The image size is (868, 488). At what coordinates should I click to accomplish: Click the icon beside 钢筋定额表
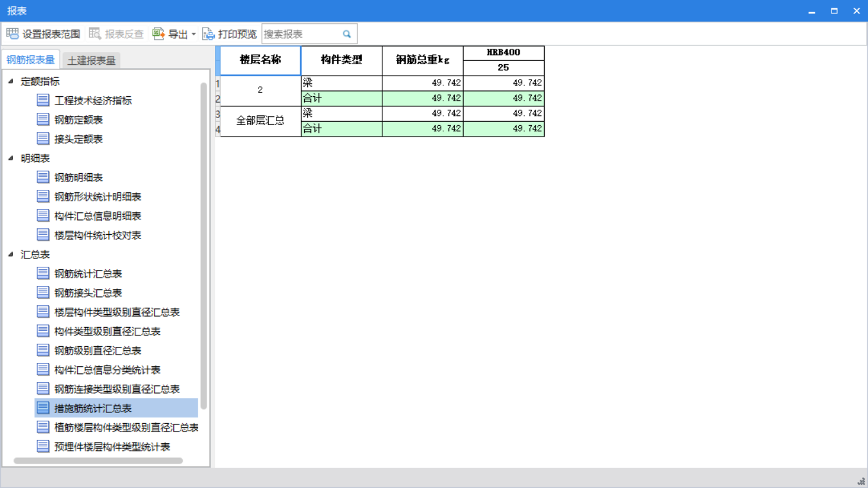coord(43,119)
